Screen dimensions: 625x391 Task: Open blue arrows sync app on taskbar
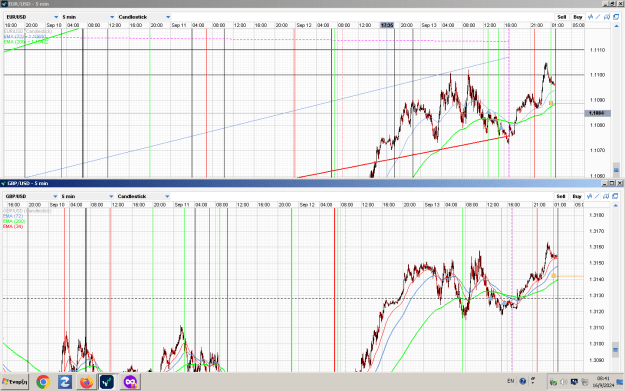pos(65,382)
